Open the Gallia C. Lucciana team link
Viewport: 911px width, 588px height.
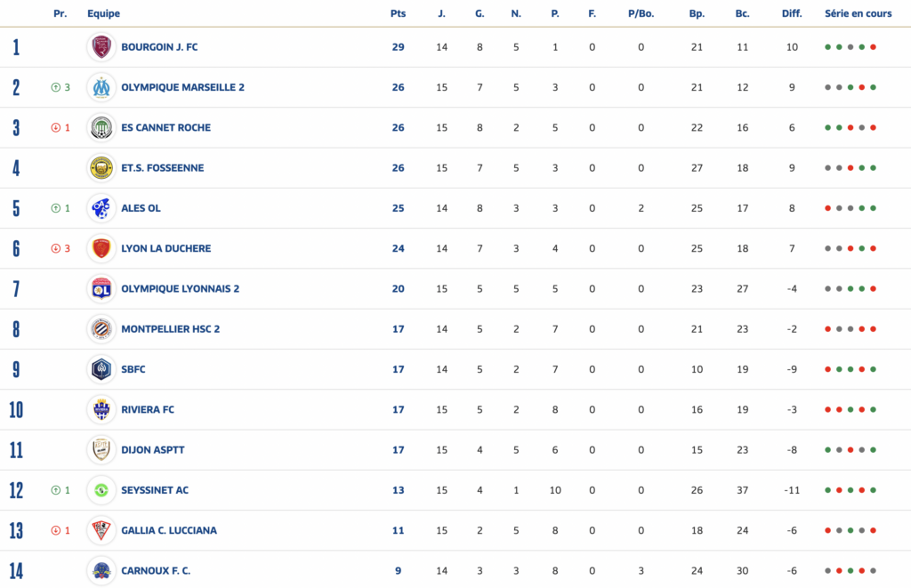[168, 530]
